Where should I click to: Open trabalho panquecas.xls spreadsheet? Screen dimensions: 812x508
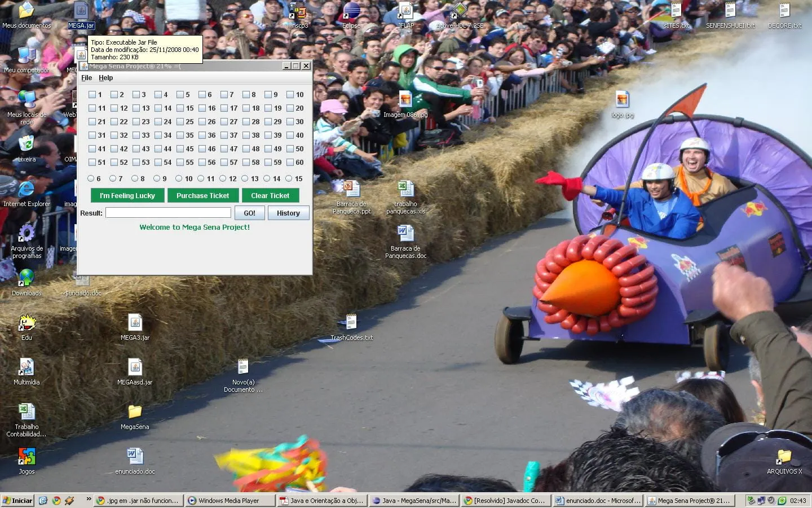pyautogui.click(x=406, y=198)
